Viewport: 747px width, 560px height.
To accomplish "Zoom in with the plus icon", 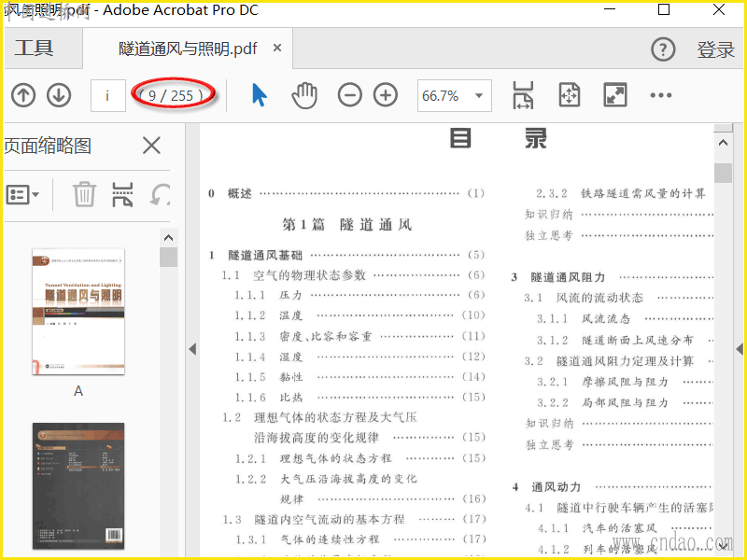I will (386, 95).
